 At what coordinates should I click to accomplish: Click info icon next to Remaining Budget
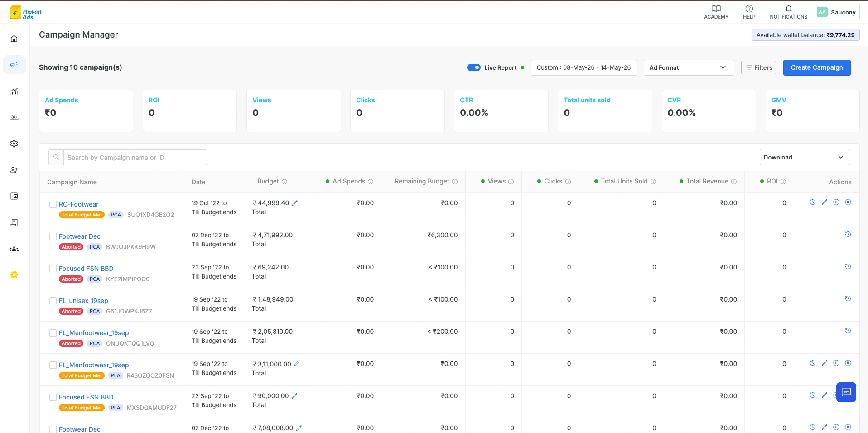455,182
